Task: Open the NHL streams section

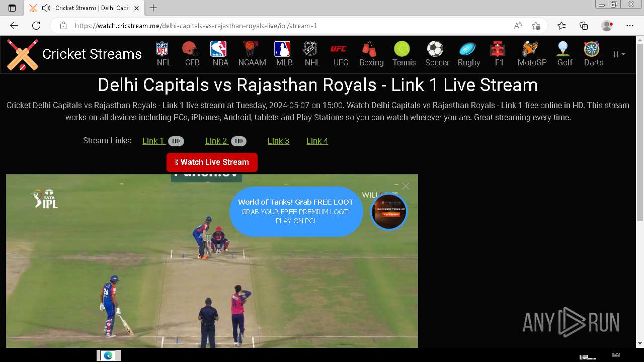Action: 312,54
